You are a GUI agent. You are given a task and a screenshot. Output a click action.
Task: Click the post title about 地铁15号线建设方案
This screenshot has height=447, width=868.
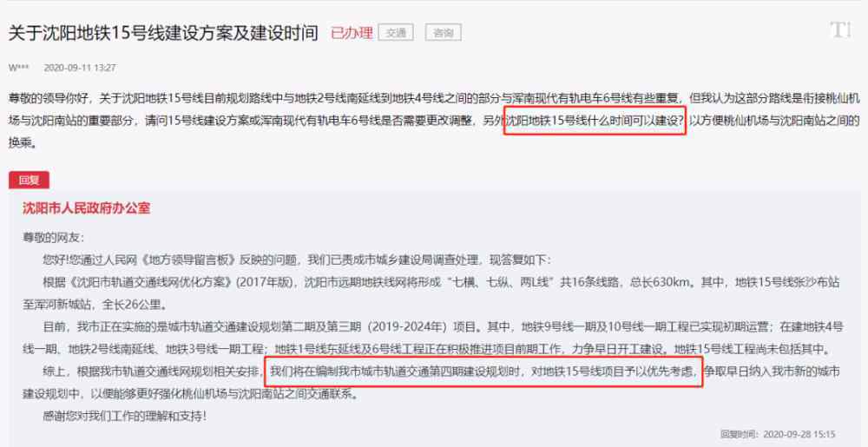pos(163,33)
